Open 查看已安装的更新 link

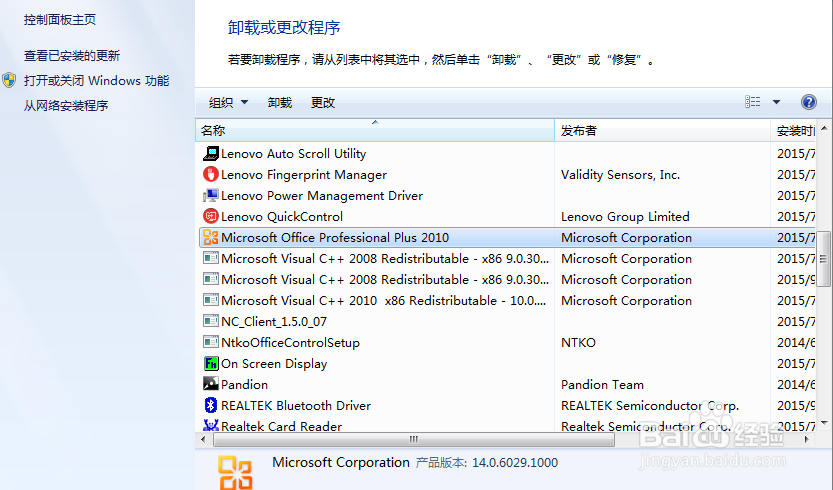72,56
